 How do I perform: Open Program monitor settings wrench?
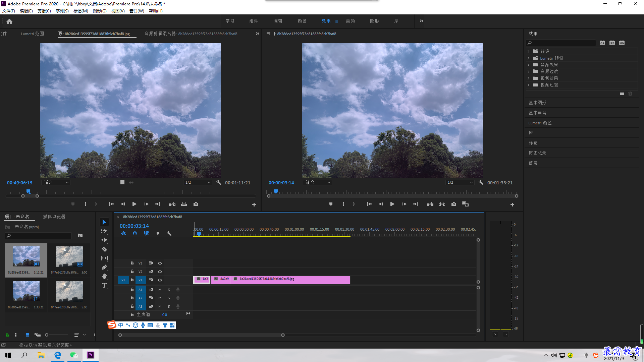coord(481,182)
